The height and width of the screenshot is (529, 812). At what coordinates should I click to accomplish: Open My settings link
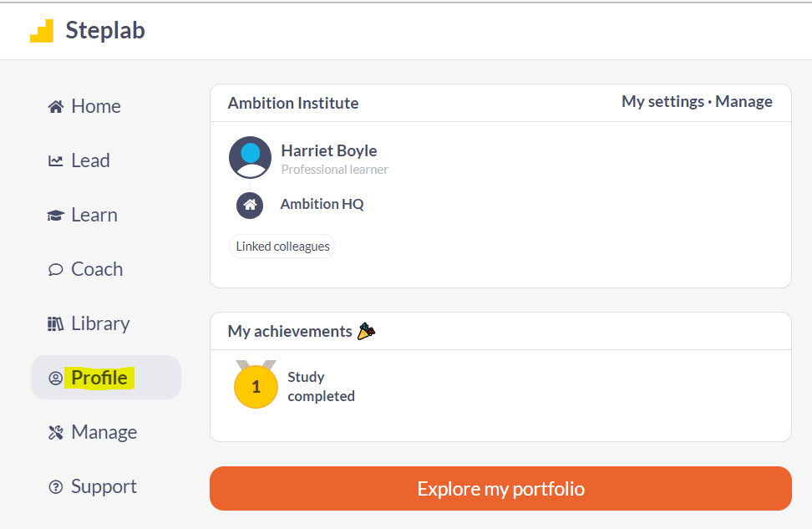pos(662,102)
